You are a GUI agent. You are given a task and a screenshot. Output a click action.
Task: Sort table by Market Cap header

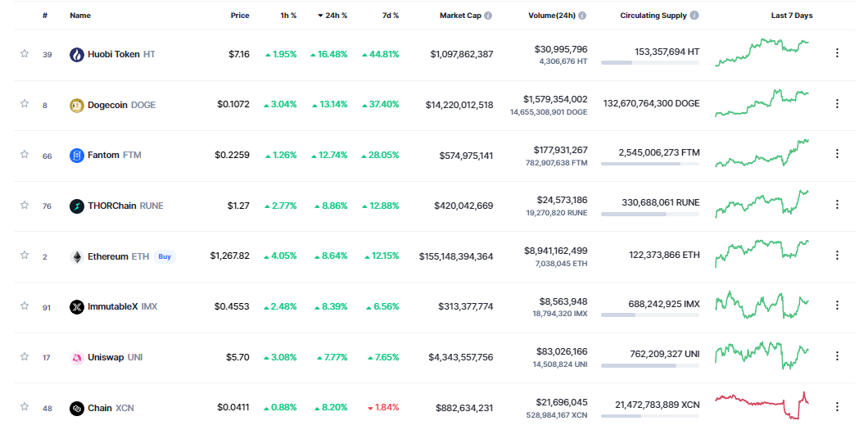click(460, 16)
